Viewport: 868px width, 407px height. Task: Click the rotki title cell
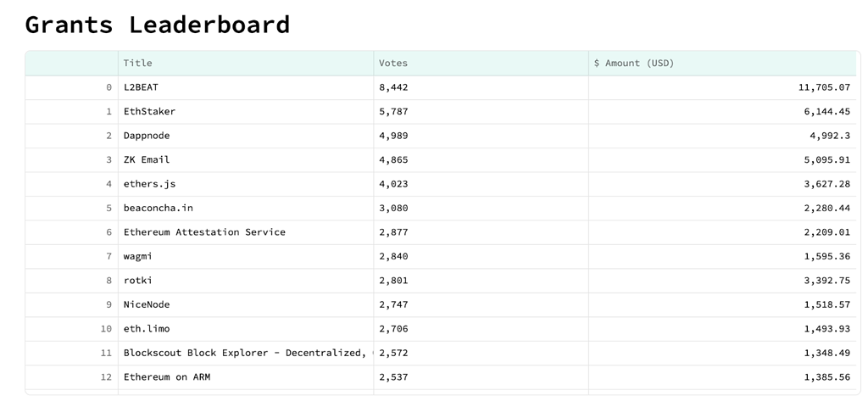pyautogui.click(x=138, y=281)
